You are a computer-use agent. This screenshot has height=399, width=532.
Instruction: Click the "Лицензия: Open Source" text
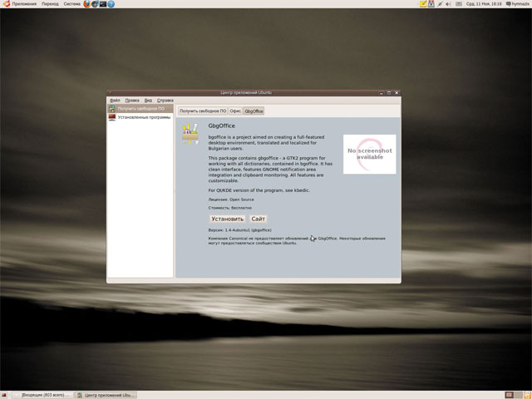click(x=231, y=199)
